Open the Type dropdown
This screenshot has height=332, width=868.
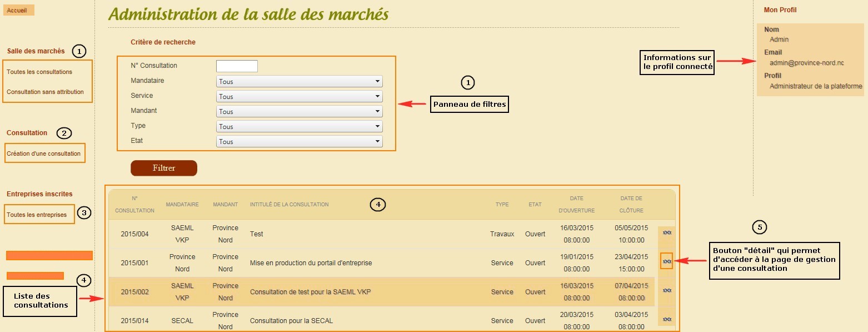click(x=299, y=126)
